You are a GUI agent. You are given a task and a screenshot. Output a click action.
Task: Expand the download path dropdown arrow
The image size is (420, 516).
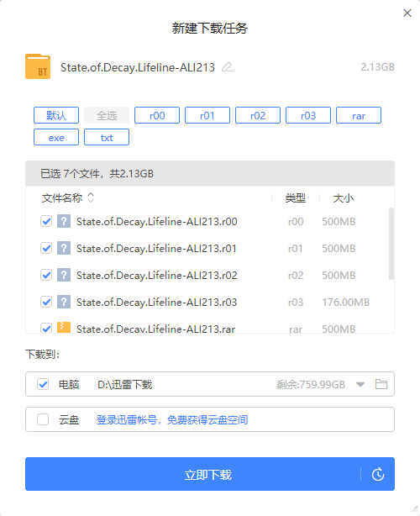(x=360, y=384)
